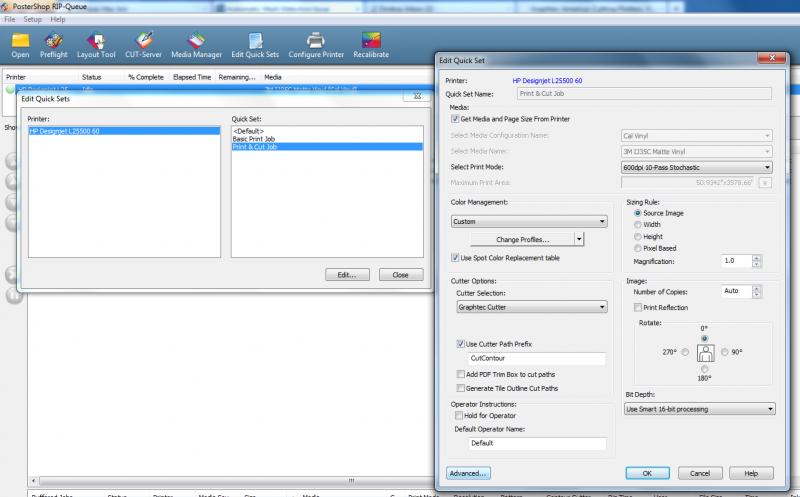
Task: Open CUT-Server from the toolbar
Action: point(143,45)
